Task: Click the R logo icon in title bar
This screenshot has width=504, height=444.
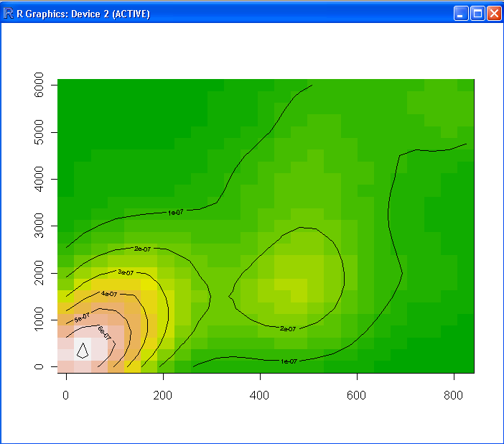Action: point(9,13)
